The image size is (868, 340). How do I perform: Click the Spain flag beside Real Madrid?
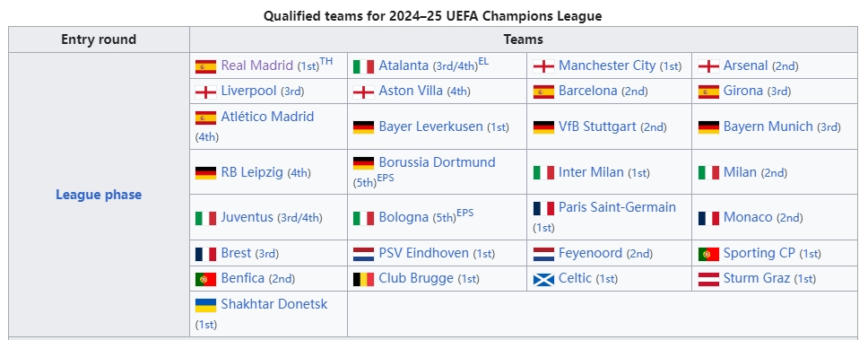pos(205,66)
